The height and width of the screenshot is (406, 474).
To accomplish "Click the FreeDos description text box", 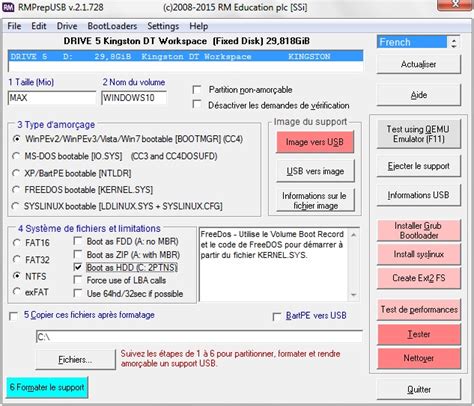I will [x=273, y=265].
